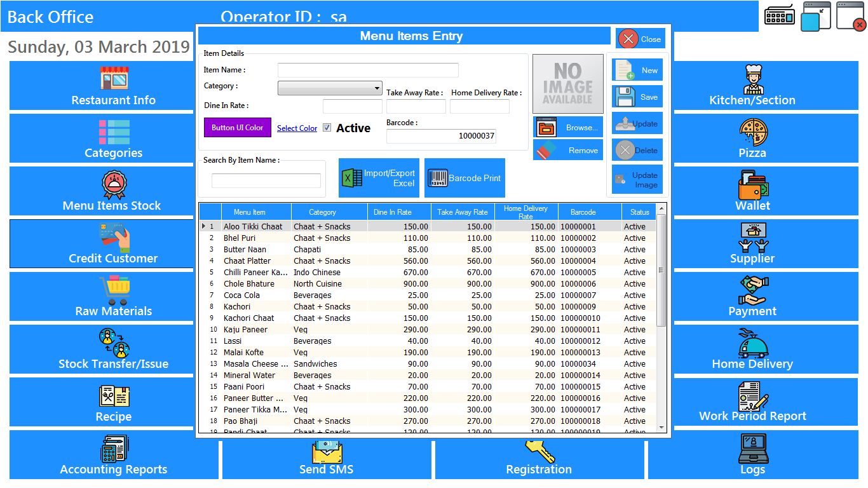Select the Malai Kofte row
This screenshot has height=488, width=868.
428,352
